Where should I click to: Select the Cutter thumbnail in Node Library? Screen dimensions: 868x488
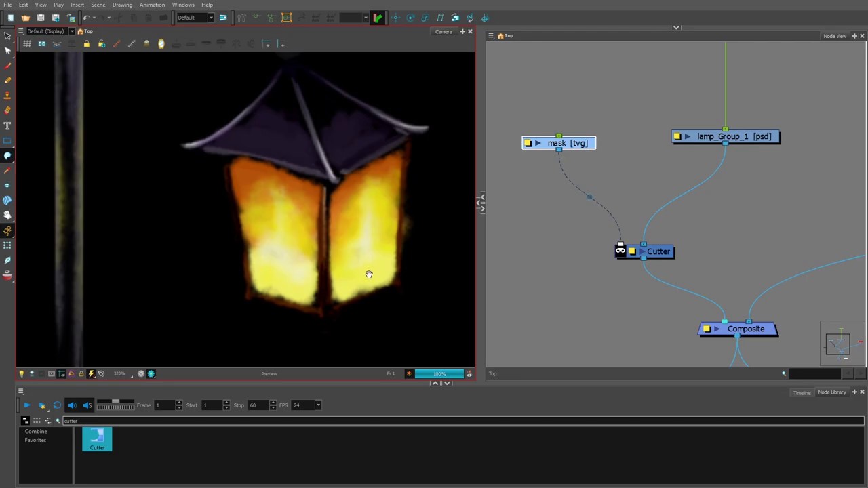pos(97,439)
